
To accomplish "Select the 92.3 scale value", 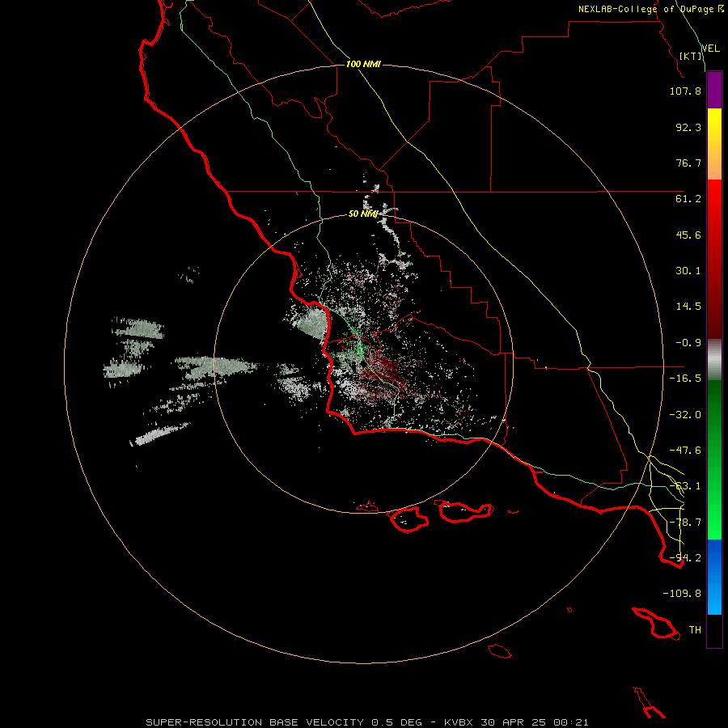I will click(x=688, y=127).
